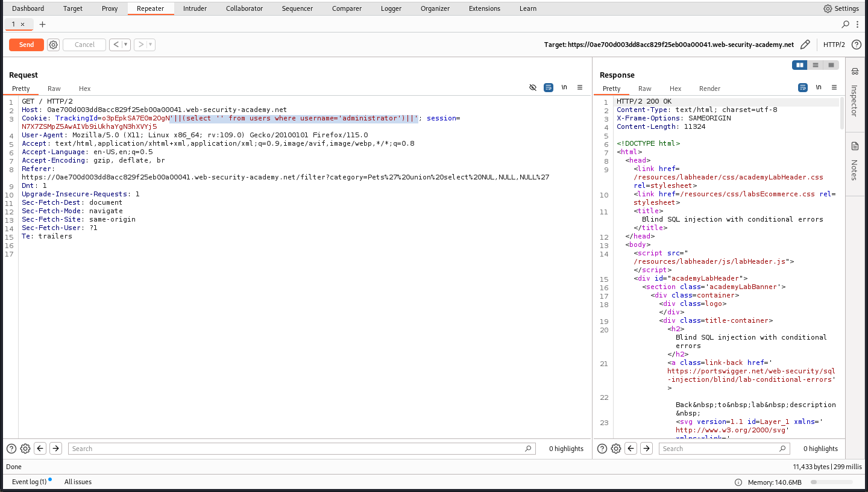Viewport: 868px width, 492px height.
Task: Click the Cancel button
Action: pos(84,45)
